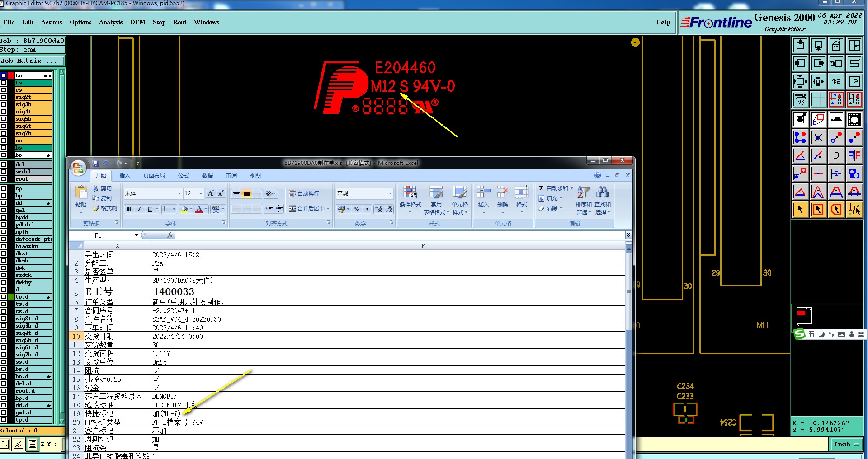This screenshot has height=459, width=868.
Task: Expand the formula bar chevron
Action: [x=628, y=235]
